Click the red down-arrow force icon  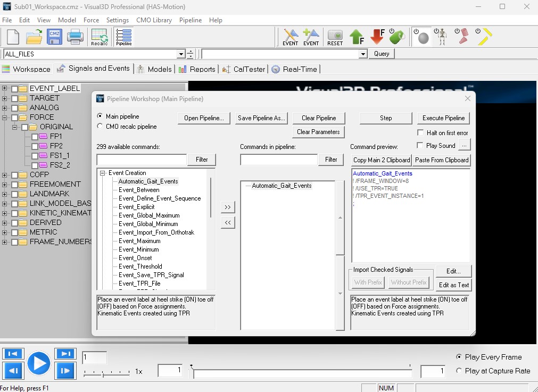pos(377,37)
